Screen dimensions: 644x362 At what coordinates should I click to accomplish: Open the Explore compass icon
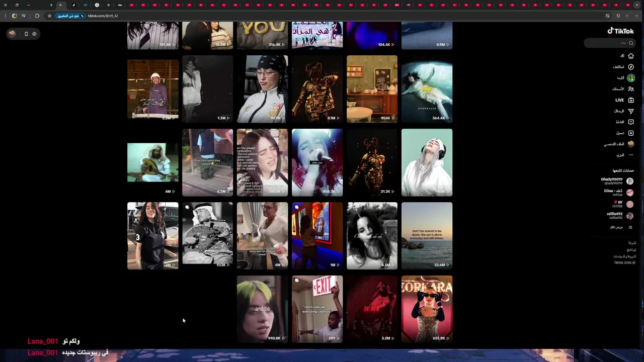(631, 67)
